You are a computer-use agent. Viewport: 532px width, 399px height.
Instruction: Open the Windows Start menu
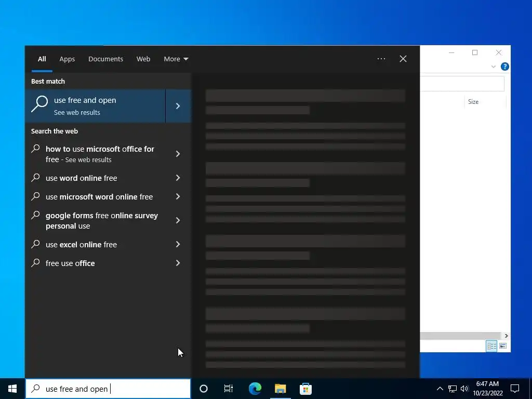point(12,389)
